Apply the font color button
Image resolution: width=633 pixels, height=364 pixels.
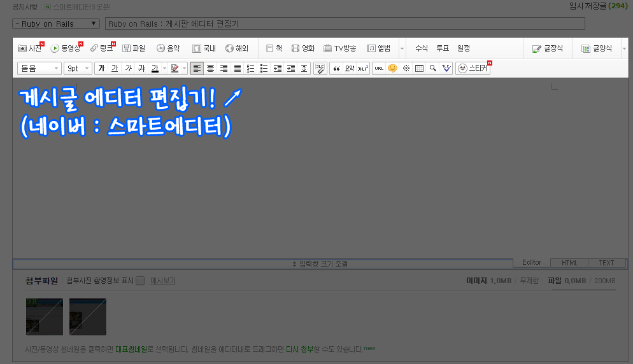pyautogui.click(x=155, y=68)
